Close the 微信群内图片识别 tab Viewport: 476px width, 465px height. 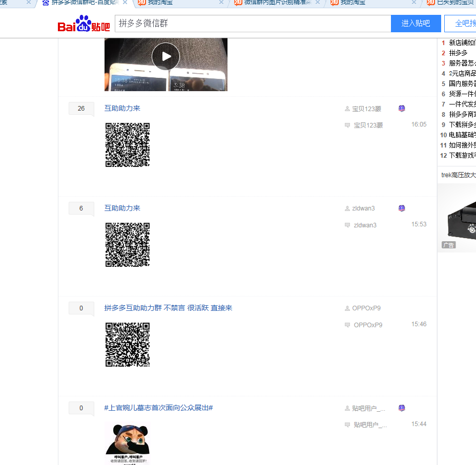coord(318,3)
